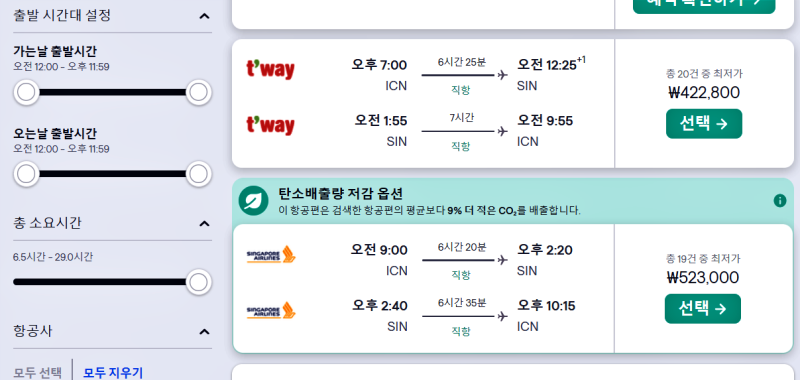
Task: Click the t'way logo on return flight
Action: [270, 125]
